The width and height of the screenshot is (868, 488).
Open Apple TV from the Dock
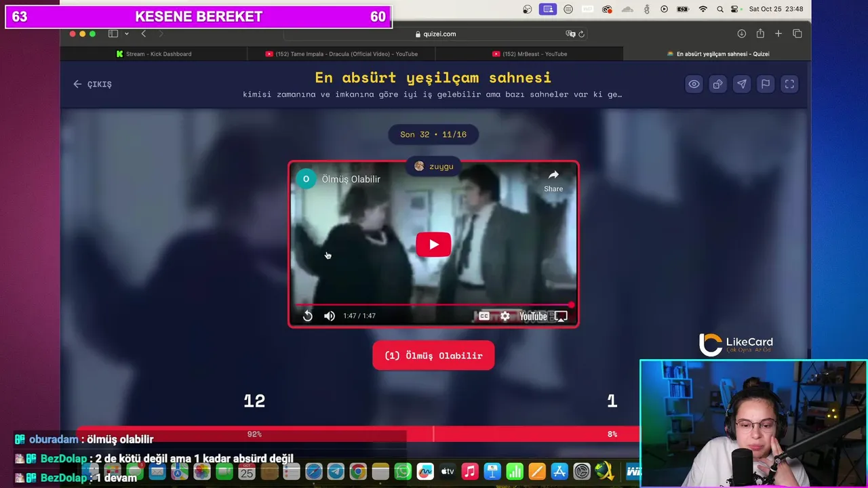point(448,472)
